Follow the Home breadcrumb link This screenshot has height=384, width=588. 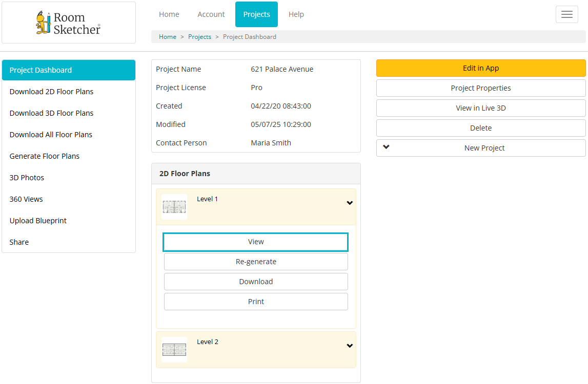[x=168, y=37]
